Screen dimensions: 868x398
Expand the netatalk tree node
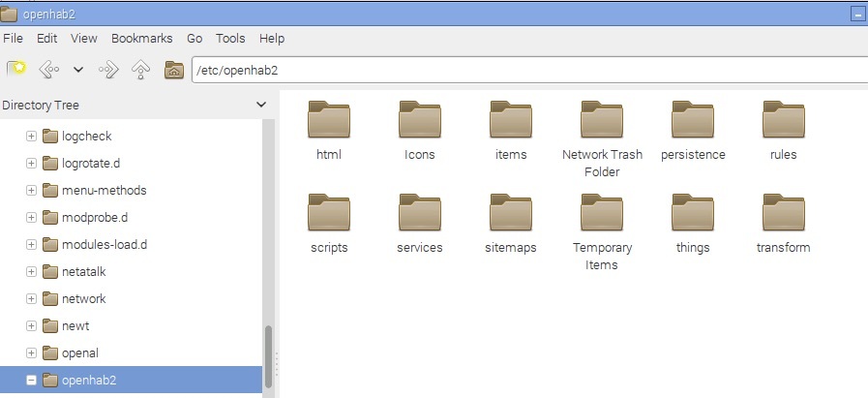click(32, 271)
